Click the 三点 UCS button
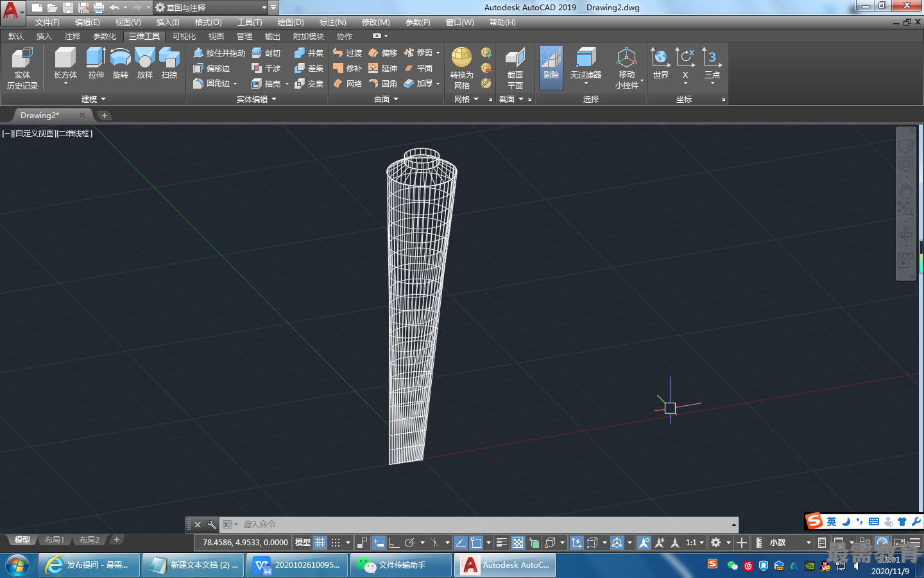 (712, 64)
